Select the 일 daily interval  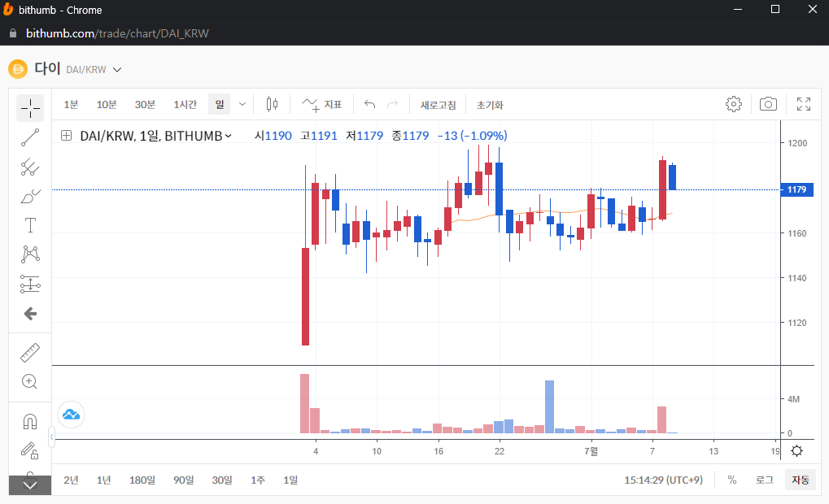coord(220,105)
